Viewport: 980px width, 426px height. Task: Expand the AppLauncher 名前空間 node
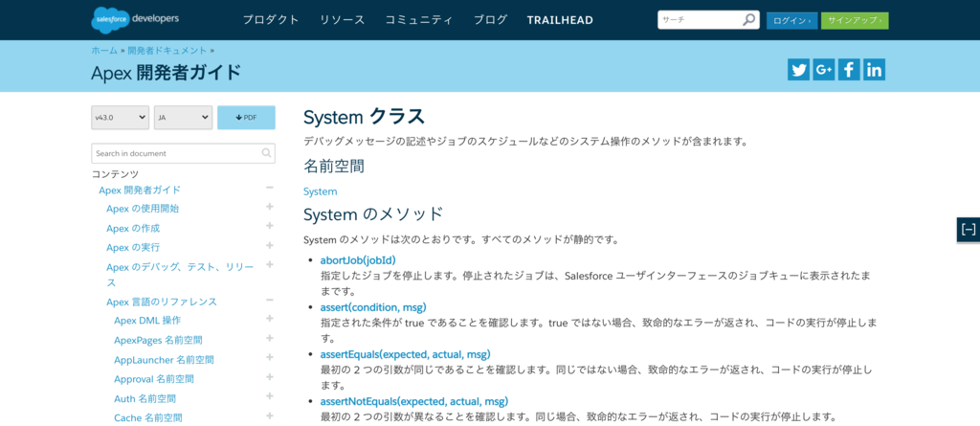269,358
